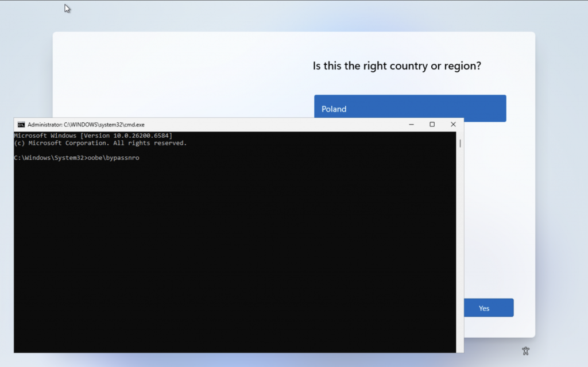
Task: Open the accessibility figure icon
Action: [525, 351]
